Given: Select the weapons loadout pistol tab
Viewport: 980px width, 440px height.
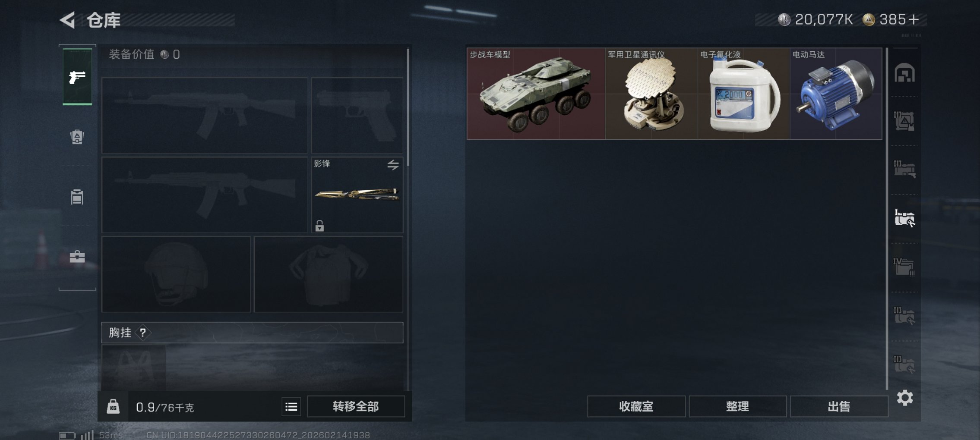Looking at the screenshot, I should pos(77,77).
